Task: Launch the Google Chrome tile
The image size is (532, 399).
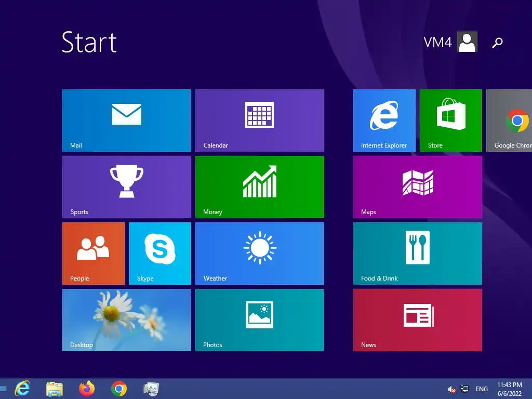Action: (x=509, y=121)
